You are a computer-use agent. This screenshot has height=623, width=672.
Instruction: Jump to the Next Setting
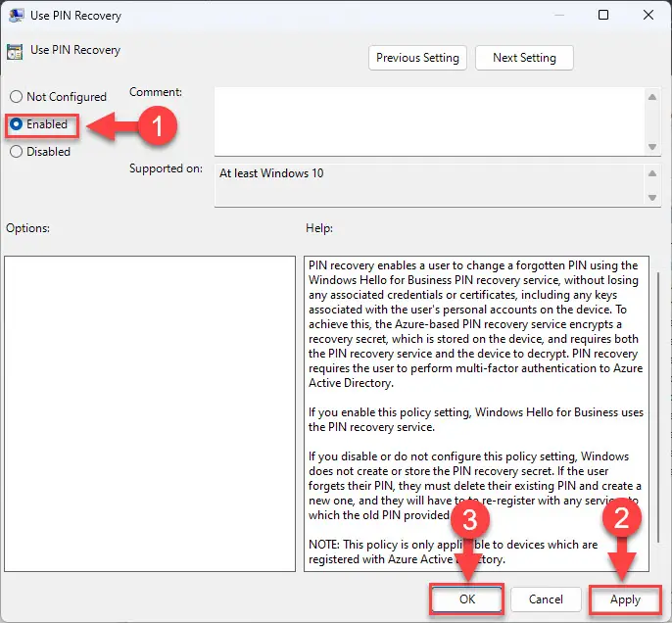[x=524, y=58]
